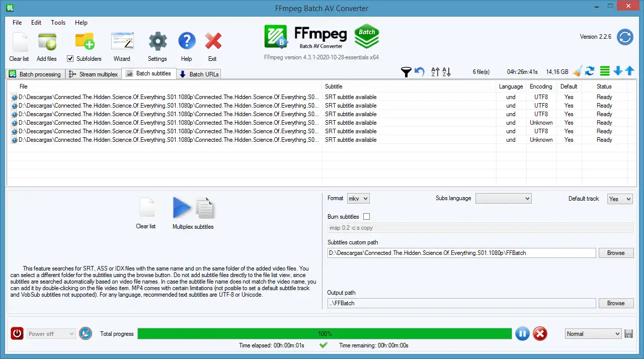Browse for Output path
The image size is (644, 359).
pos(616,303)
